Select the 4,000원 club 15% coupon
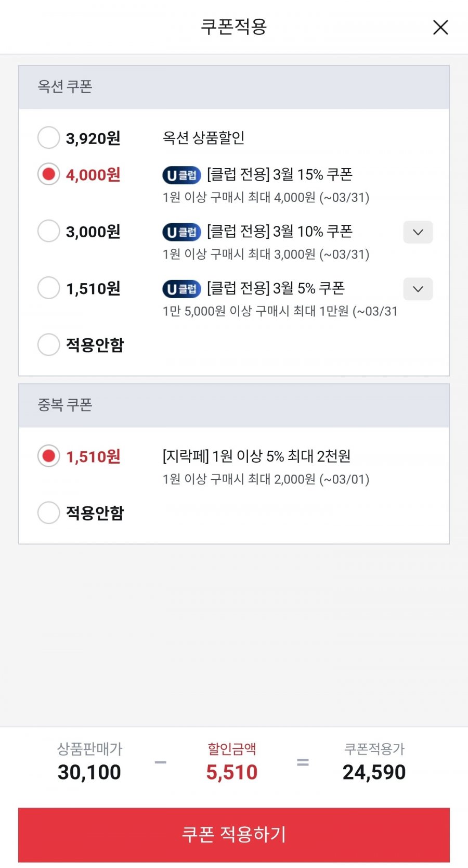The width and height of the screenshot is (468, 868). (49, 174)
